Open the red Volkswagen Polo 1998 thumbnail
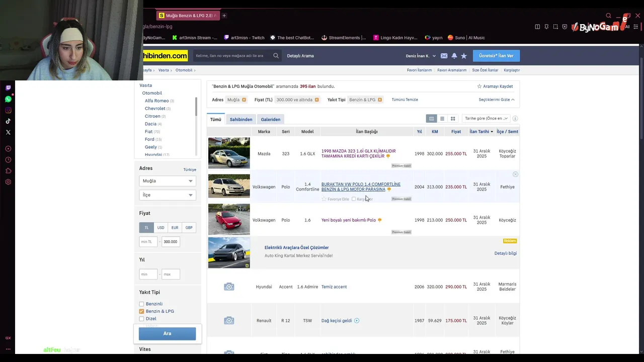 pyautogui.click(x=229, y=219)
